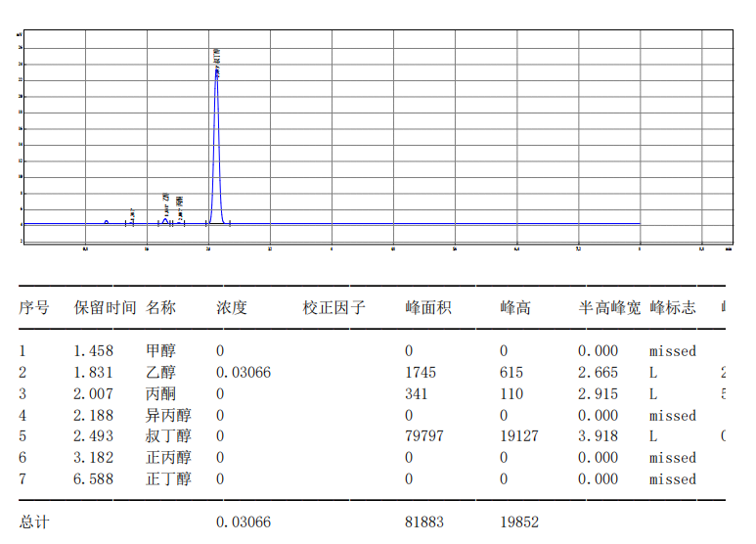Click the 保留时间 column header

105,308
